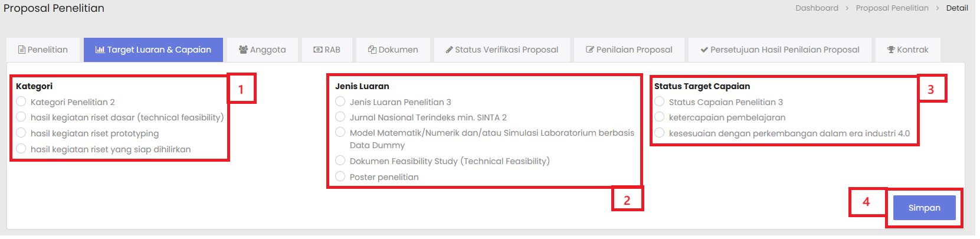Screen dimensions: 980x239
Task: Switch to Target Luaran & Capaian tab
Action: click(x=153, y=50)
